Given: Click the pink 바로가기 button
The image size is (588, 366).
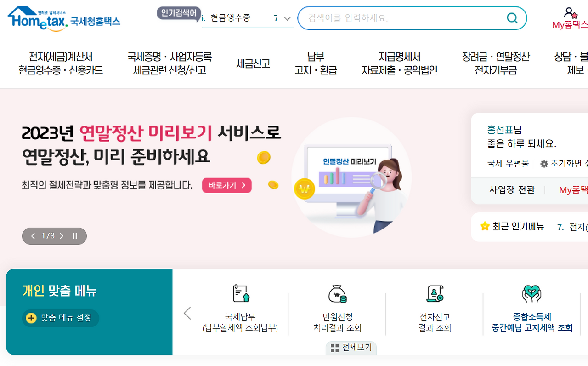Looking at the screenshot, I should point(227,185).
